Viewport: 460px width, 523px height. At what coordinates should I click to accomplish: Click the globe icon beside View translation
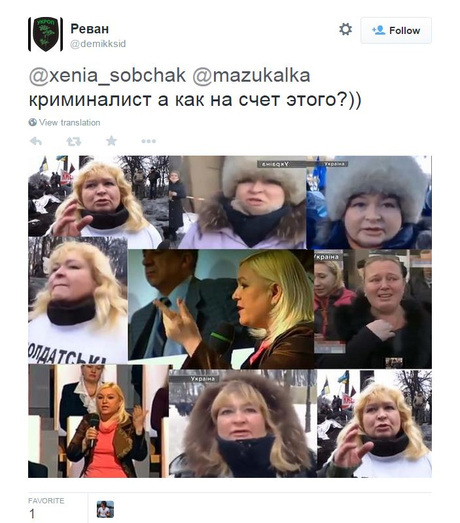[x=32, y=122]
